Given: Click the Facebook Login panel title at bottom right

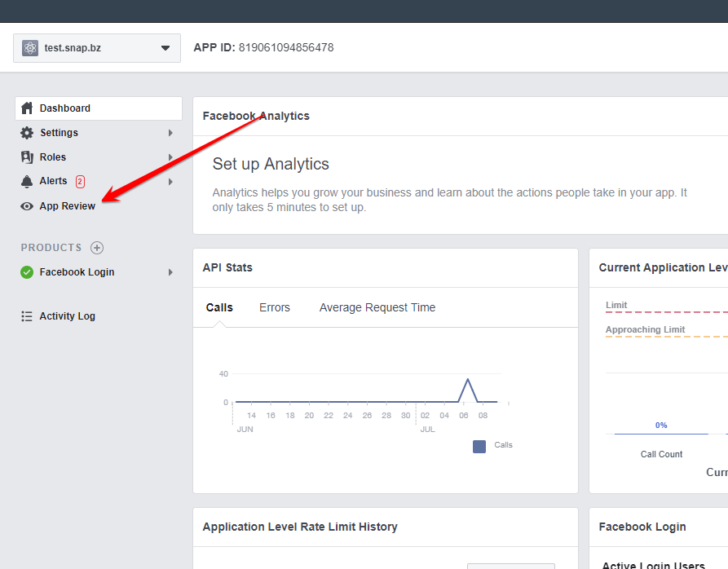Looking at the screenshot, I should [642, 527].
